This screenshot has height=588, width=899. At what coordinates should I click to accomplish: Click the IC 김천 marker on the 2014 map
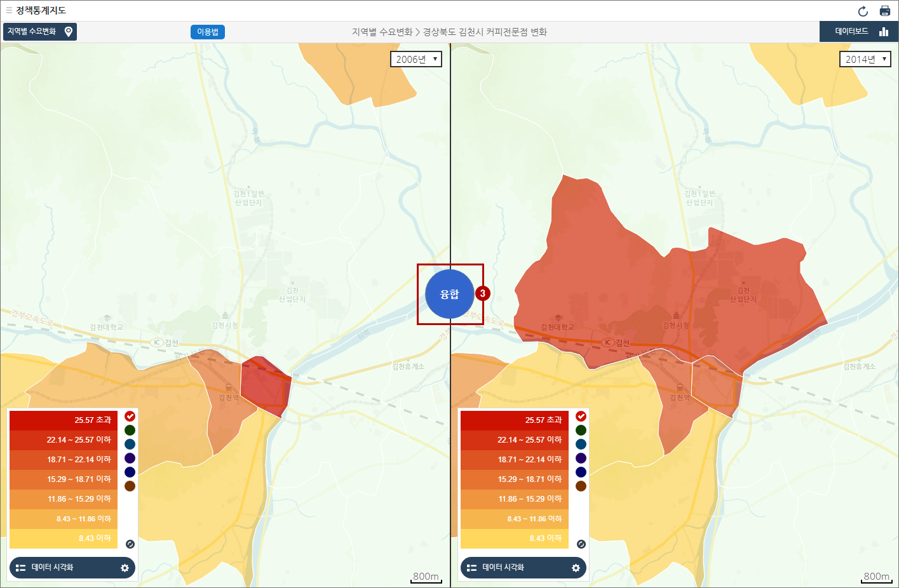616,342
